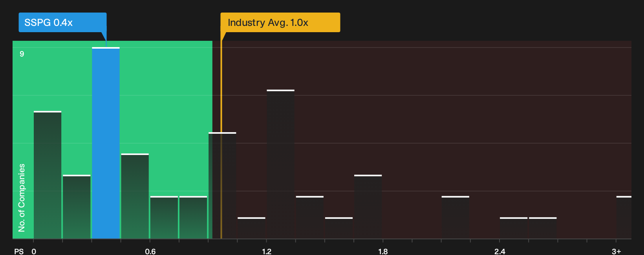
Task: Select the short bar just right of 2.4
Action: point(514,228)
